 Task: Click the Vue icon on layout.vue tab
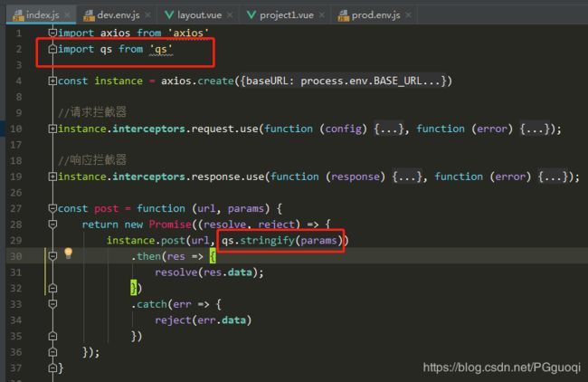[169, 15]
